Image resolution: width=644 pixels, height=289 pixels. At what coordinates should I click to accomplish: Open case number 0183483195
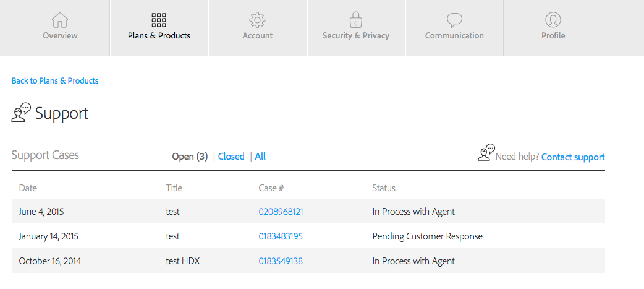click(x=281, y=236)
